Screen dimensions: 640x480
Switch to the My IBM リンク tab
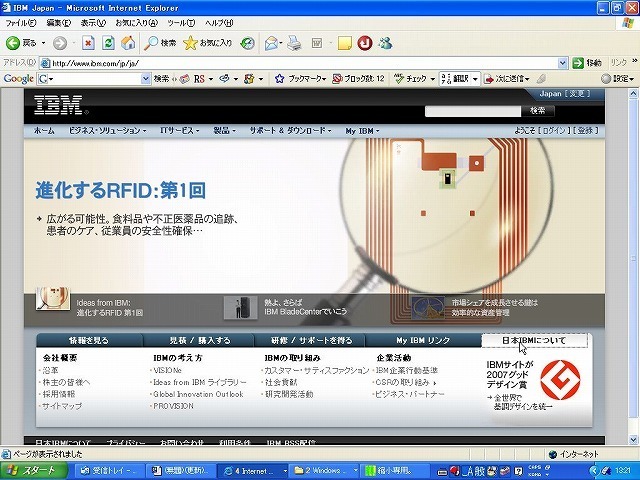coord(423,340)
